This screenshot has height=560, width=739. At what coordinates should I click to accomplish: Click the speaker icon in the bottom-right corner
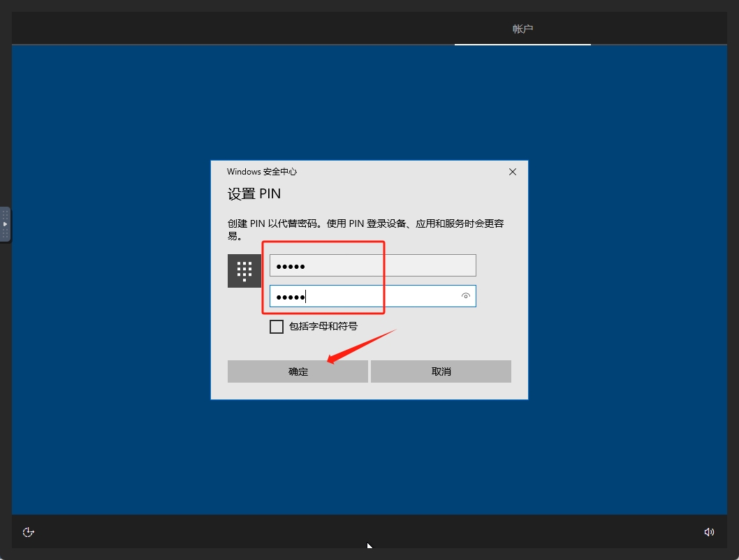[x=709, y=531]
